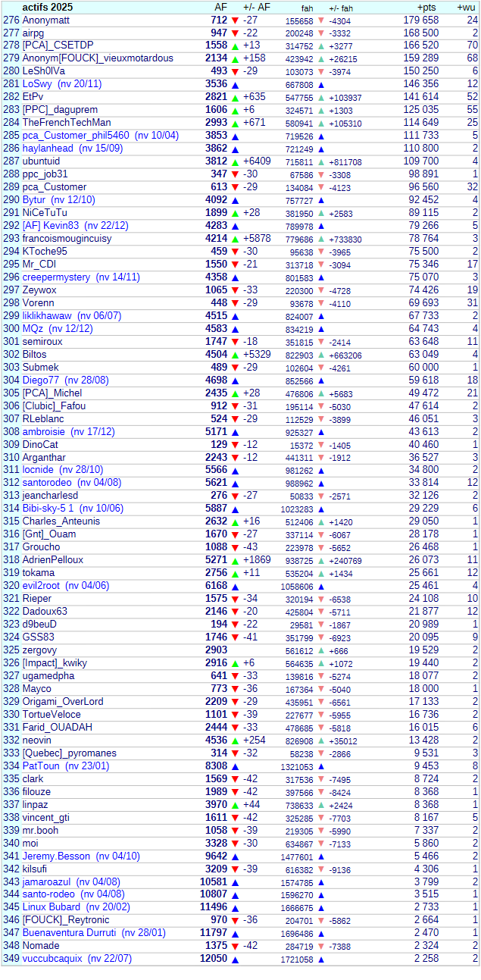Click green up arrow next to ubuntuid's AF 3812

click(x=235, y=161)
